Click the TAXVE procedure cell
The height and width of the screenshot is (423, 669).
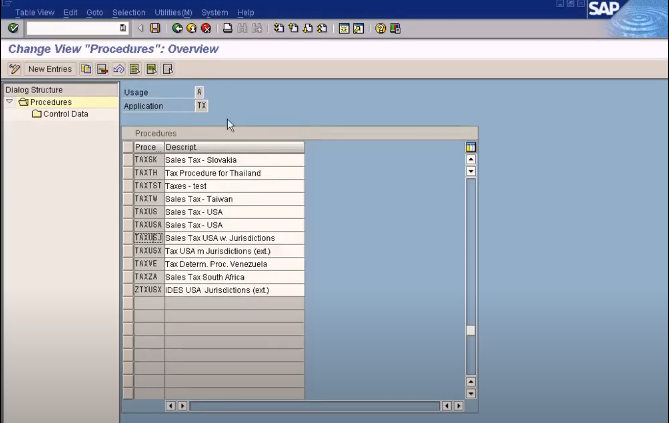(149, 264)
